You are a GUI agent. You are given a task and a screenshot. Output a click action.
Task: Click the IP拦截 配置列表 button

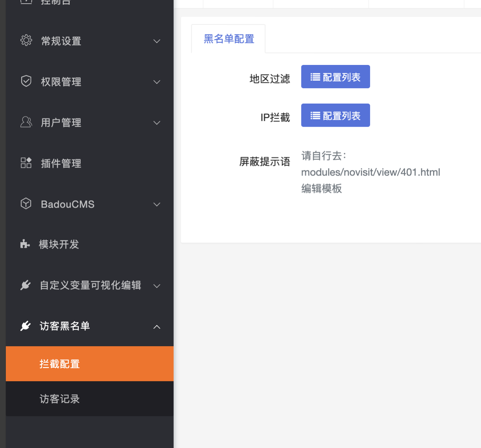[x=335, y=115]
